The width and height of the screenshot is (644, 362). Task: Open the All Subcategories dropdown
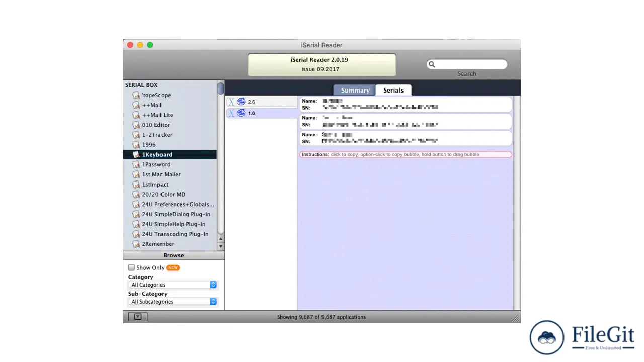173,302
